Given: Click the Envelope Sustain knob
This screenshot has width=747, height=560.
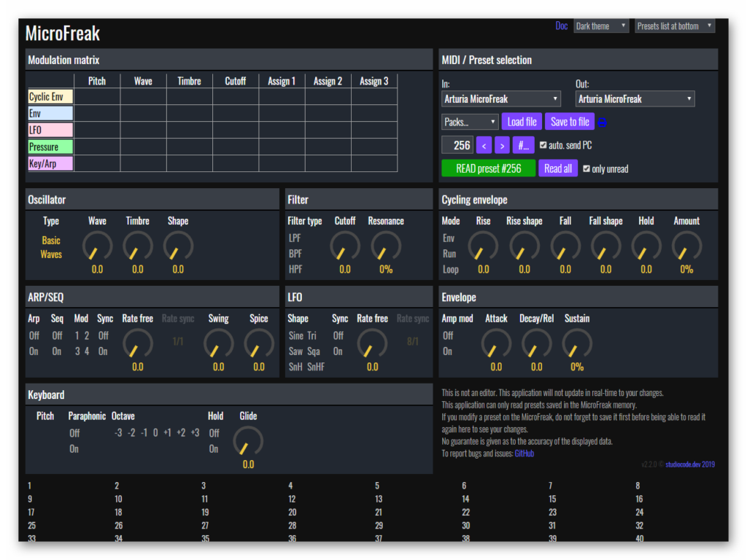Looking at the screenshot, I should 577,344.
